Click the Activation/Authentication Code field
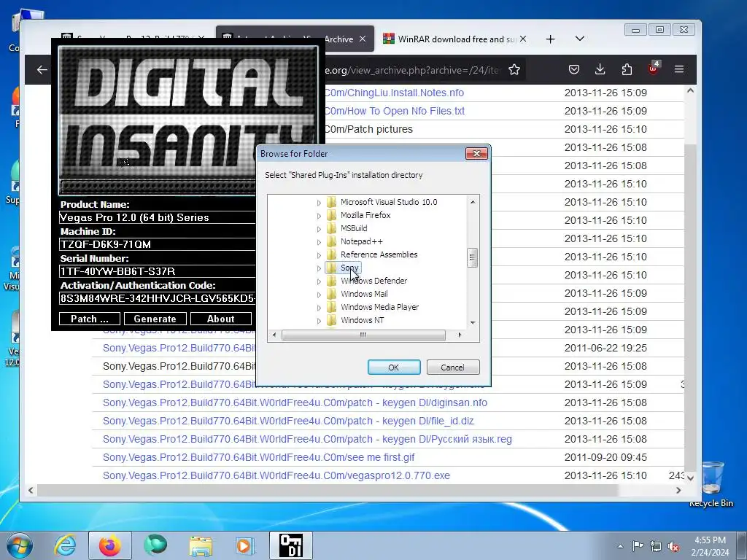 point(158,298)
